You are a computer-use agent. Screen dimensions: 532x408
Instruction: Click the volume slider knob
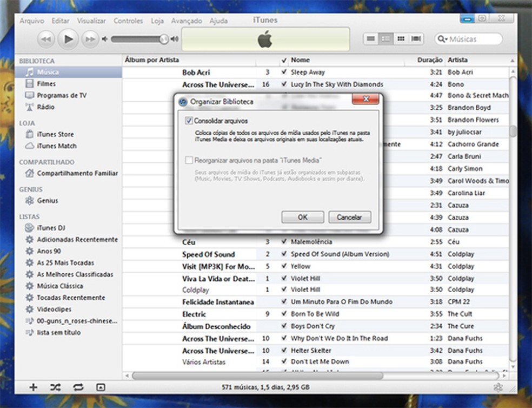(164, 39)
